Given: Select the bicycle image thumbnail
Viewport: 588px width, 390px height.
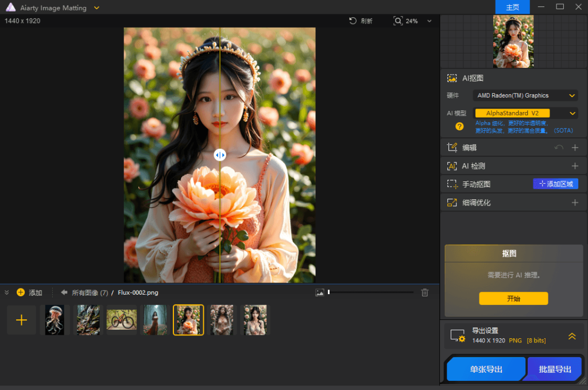Looking at the screenshot, I should 121,320.
